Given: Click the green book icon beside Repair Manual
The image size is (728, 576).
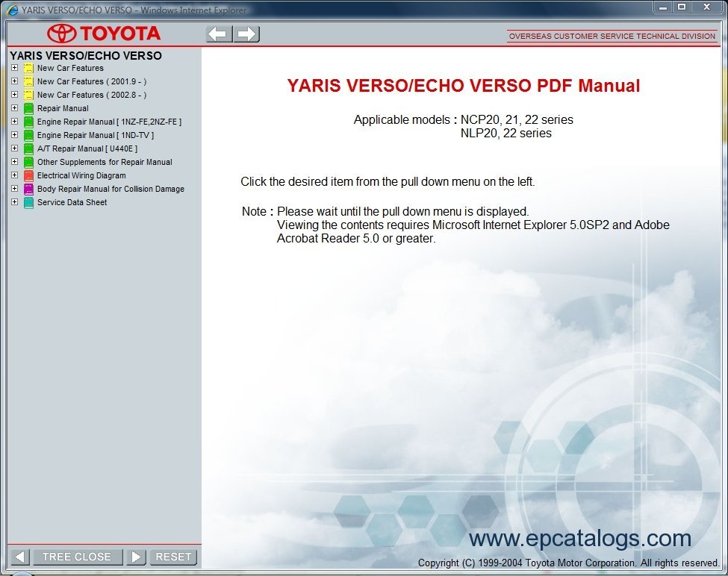Looking at the screenshot, I should pos(28,108).
